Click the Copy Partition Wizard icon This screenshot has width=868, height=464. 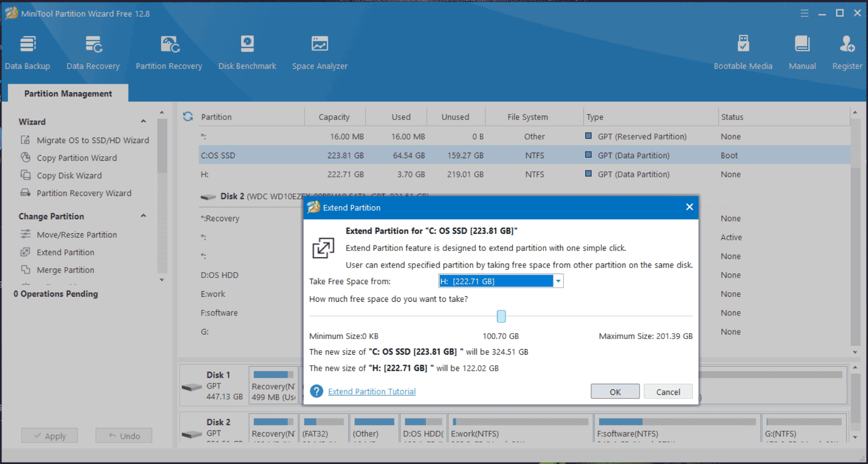click(25, 158)
